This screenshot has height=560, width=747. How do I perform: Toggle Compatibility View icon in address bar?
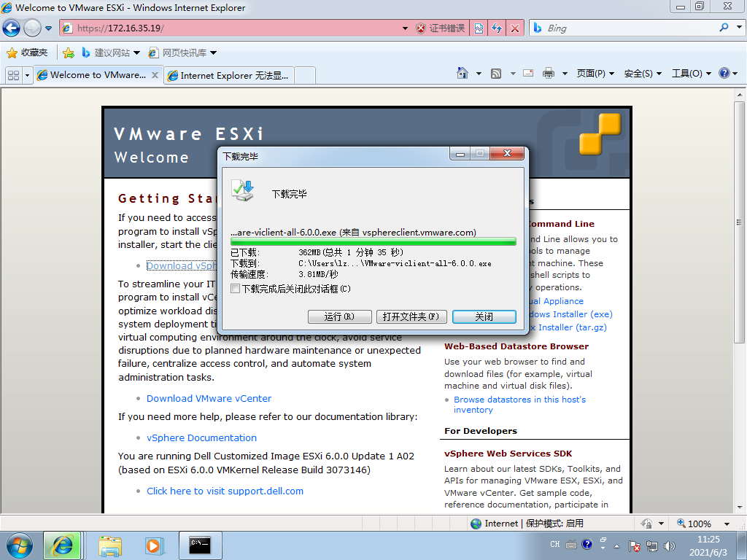click(x=479, y=28)
